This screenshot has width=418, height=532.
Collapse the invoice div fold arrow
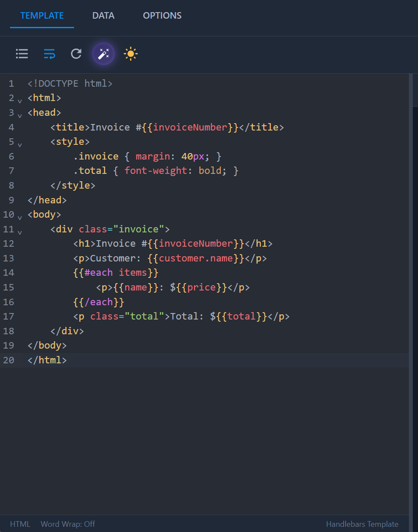[x=19, y=232]
